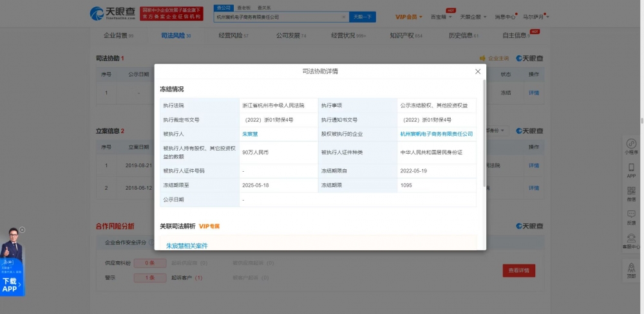The width and height of the screenshot is (644, 314).
Task: Click 起诉客户 (1) link
Action: 187,278
